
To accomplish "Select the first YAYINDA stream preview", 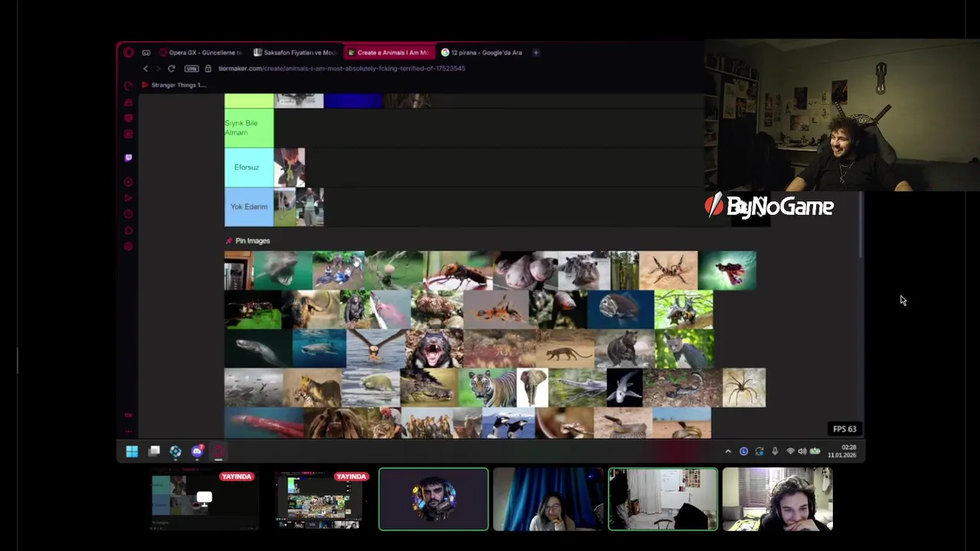I will point(204,499).
